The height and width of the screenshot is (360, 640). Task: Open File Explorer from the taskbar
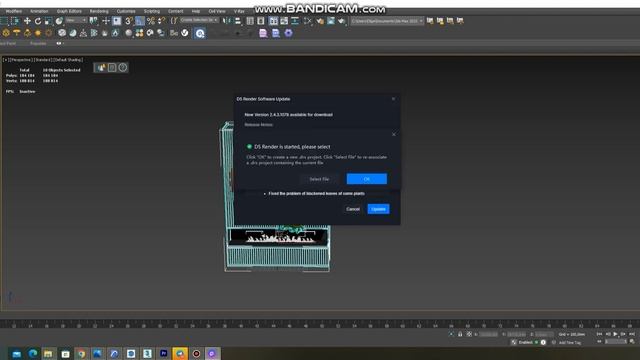coord(48,353)
